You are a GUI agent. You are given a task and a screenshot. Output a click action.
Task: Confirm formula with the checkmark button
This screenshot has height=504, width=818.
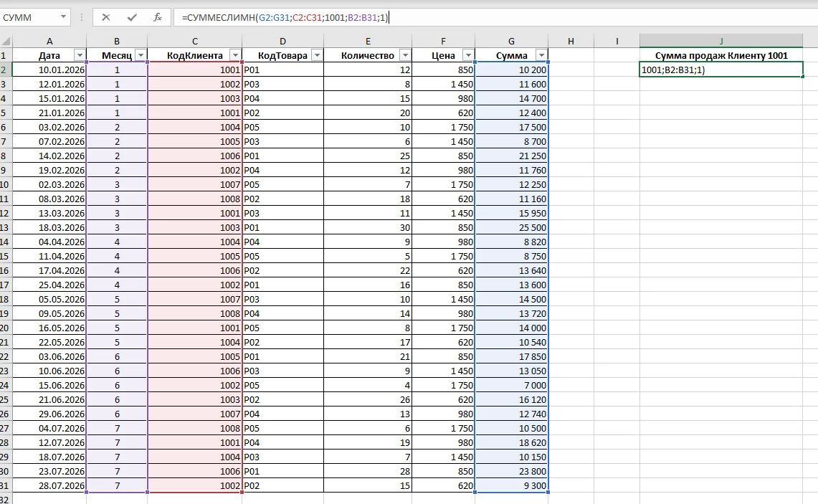(x=132, y=17)
